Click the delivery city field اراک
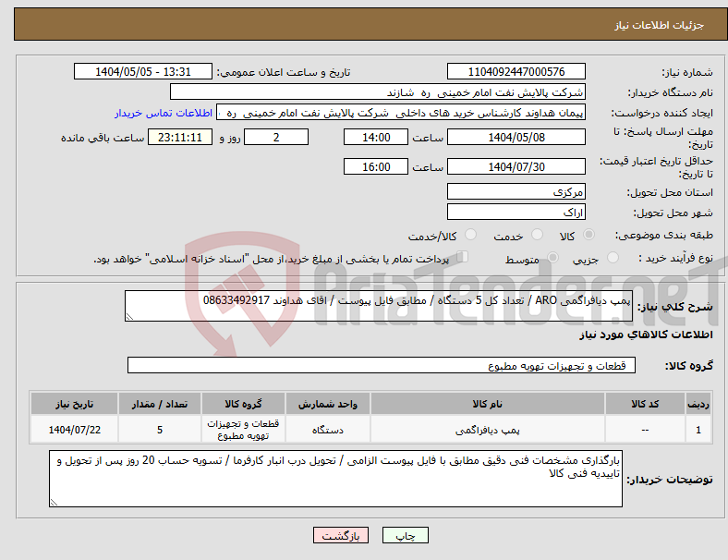Viewport: 728px width, 560px height. [x=516, y=212]
